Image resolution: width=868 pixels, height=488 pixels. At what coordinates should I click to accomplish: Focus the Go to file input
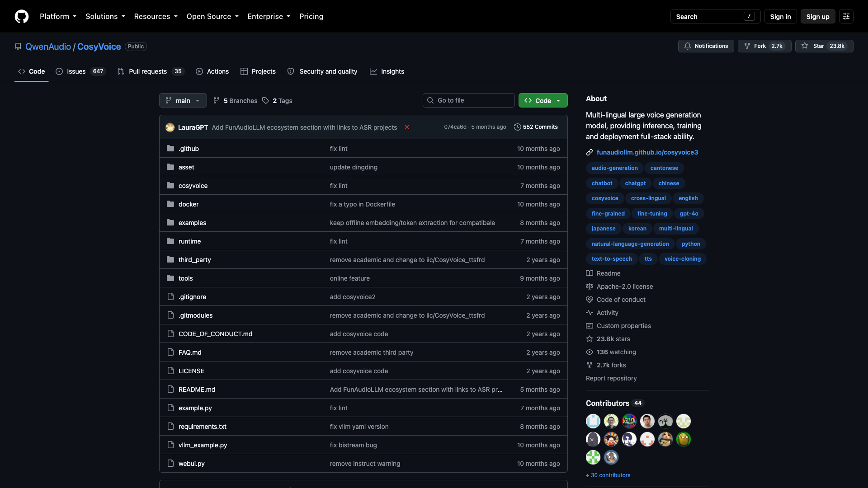(468, 100)
